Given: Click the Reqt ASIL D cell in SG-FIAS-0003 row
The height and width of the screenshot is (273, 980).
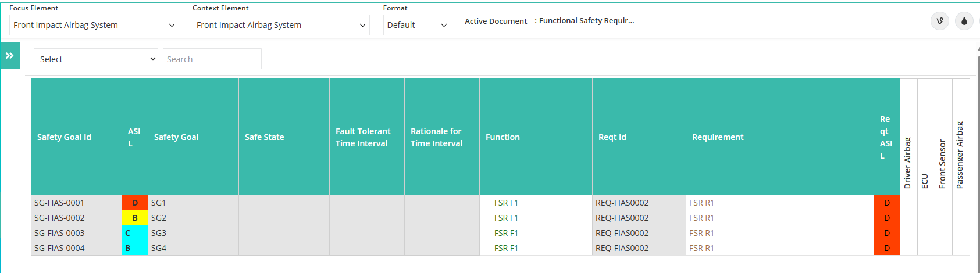Looking at the screenshot, I should (887, 233).
